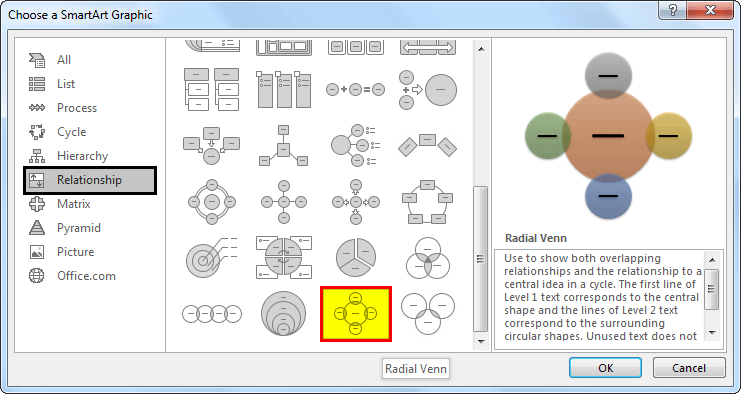The width and height of the screenshot is (741, 394).
Task: Pick the Stacked Venn nested circles layout
Action: pyautogui.click(x=284, y=313)
